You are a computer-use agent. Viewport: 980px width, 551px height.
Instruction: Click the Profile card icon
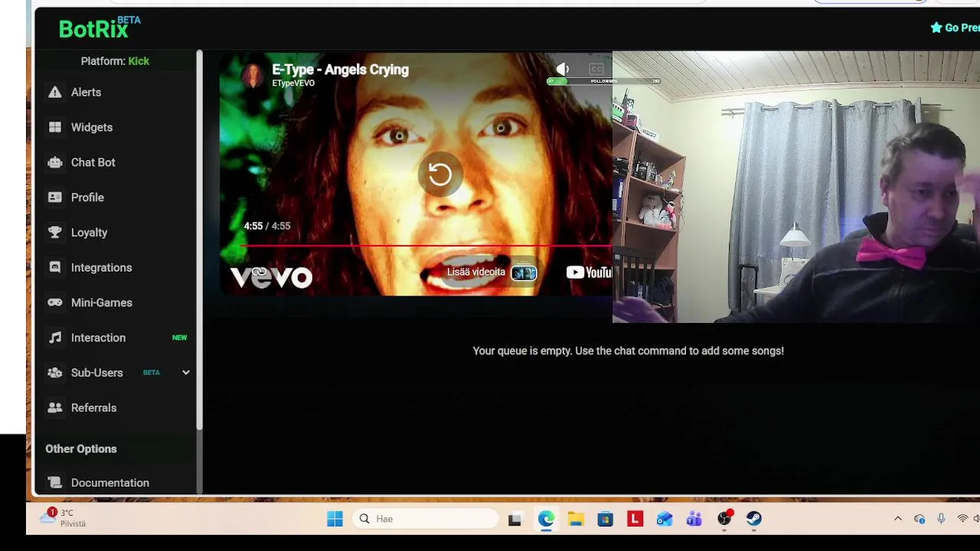pos(55,197)
